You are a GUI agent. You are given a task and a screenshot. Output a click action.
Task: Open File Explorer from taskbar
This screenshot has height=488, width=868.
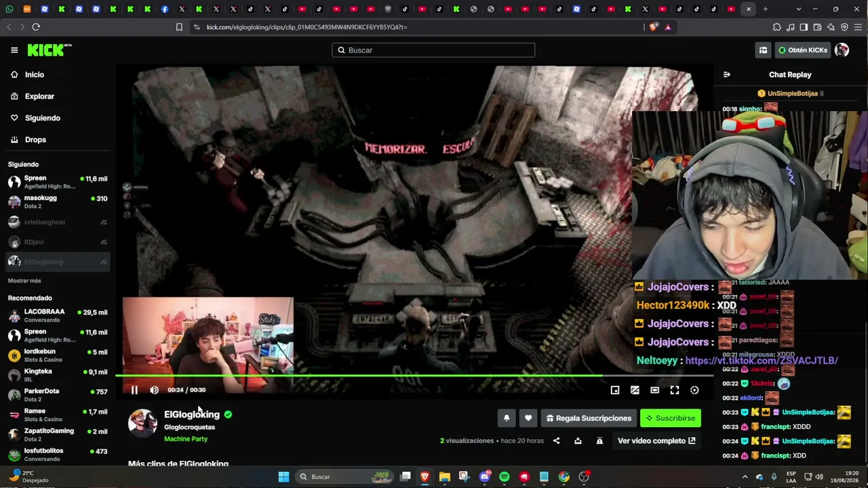(x=445, y=476)
